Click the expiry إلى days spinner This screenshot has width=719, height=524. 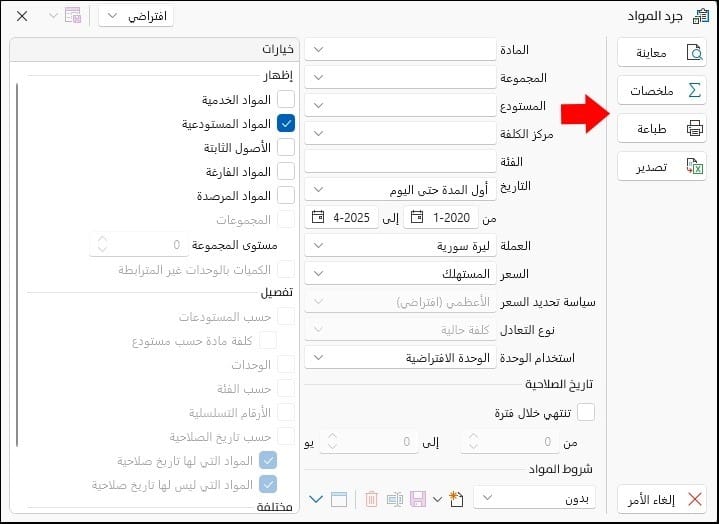coord(369,442)
